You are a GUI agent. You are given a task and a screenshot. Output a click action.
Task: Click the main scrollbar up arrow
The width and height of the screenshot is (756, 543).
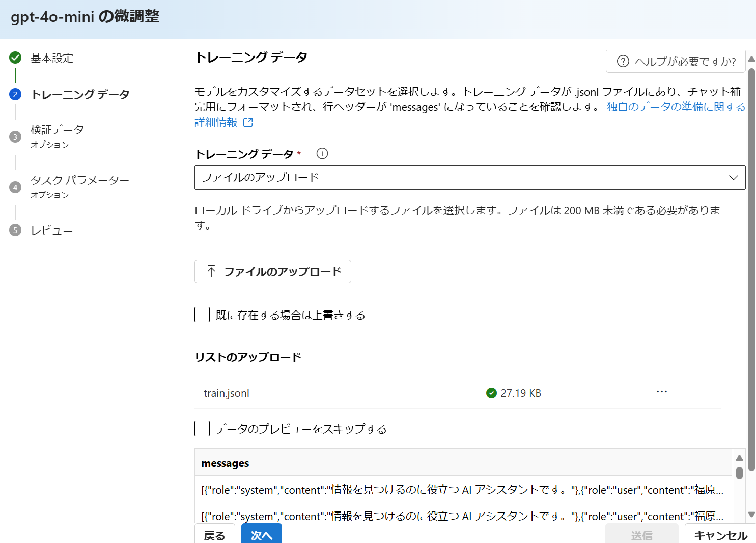751,59
